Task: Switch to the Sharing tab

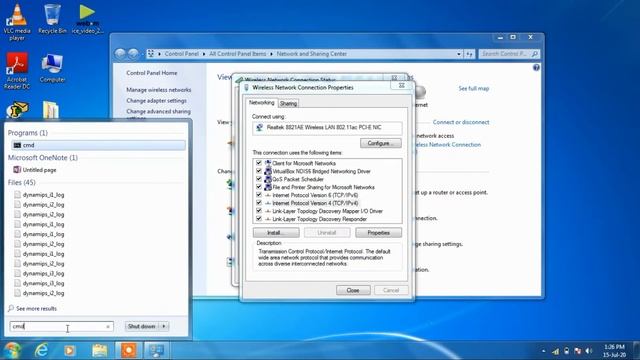Action: pos(288,104)
